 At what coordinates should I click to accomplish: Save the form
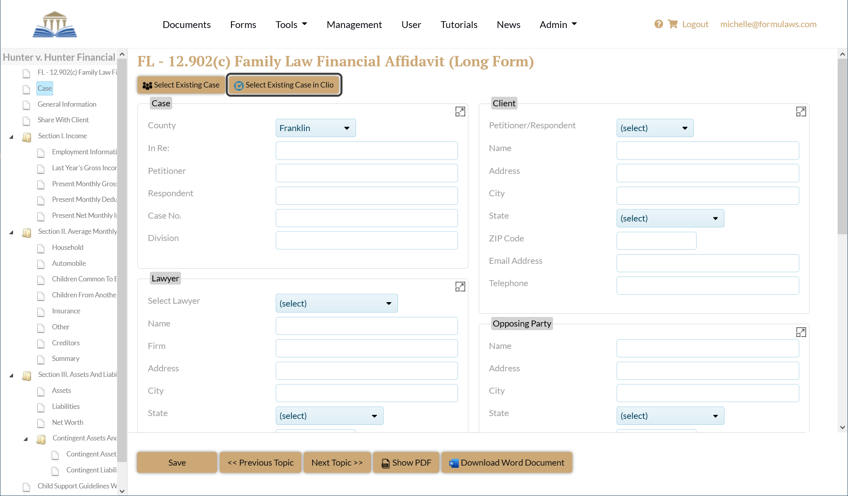click(x=177, y=462)
